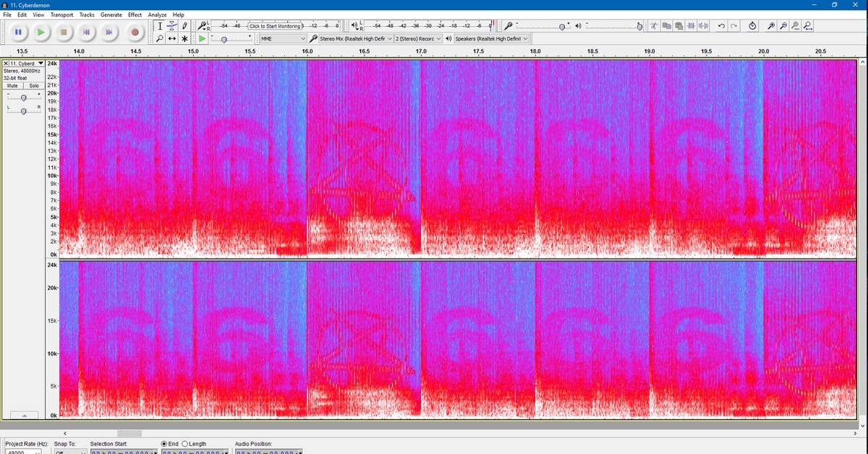The width and height of the screenshot is (868, 454).
Task: Solo the 11. Cyberd track
Action: pyautogui.click(x=33, y=86)
